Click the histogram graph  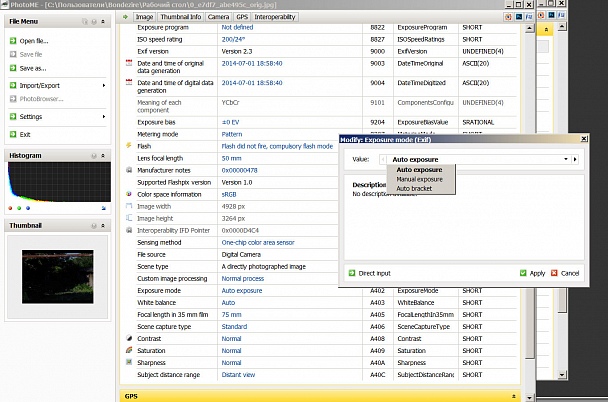59,182
